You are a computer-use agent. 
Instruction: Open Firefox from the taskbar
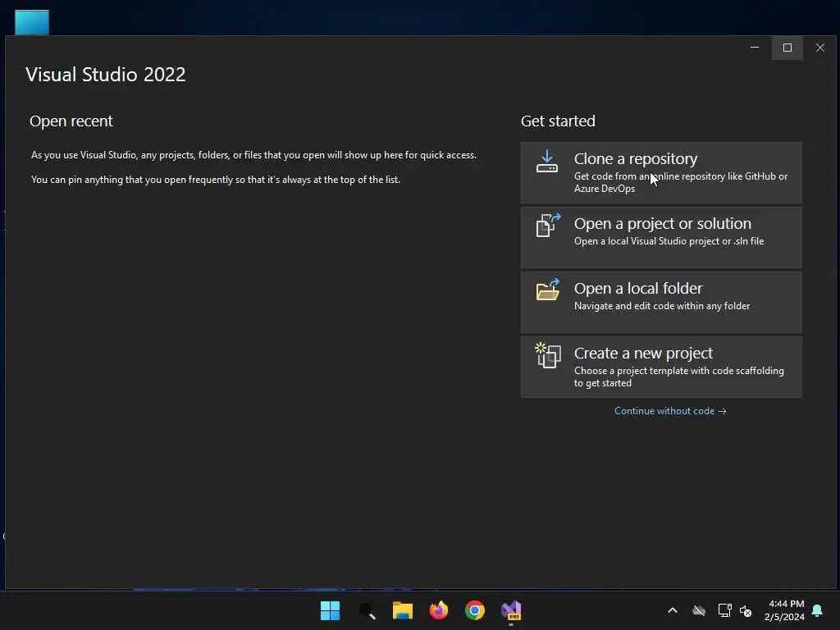[439, 610]
